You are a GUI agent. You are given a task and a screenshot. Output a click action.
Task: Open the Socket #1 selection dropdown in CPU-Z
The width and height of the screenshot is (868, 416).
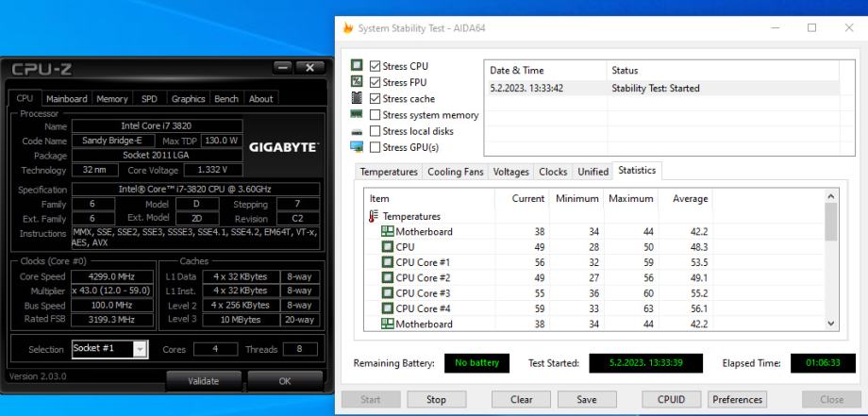click(140, 349)
